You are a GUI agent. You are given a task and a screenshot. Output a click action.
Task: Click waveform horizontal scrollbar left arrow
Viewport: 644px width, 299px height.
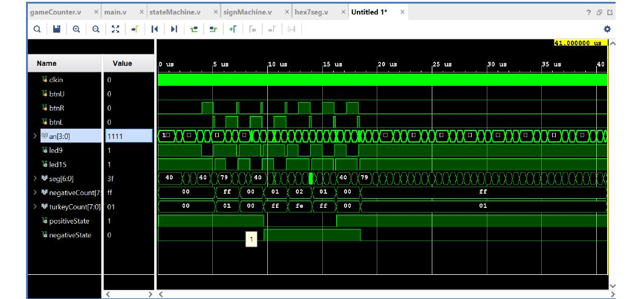[x=161, y=294]
